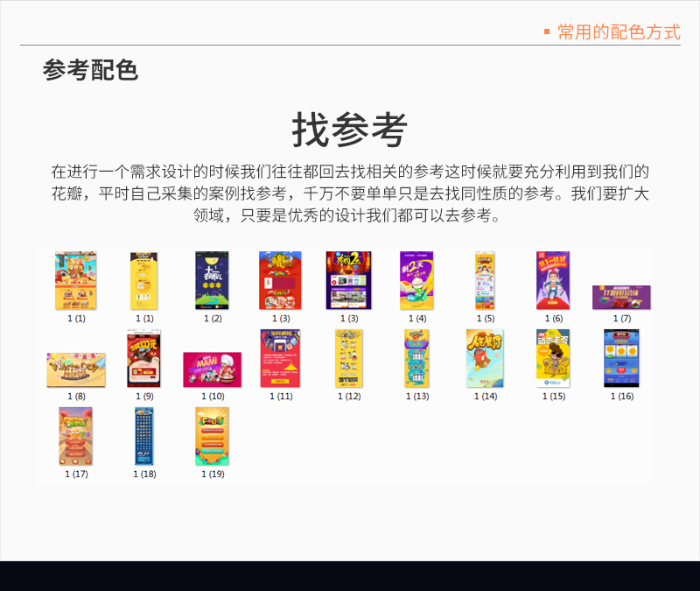Open the light blue thumbnail labeled 1 (14)
The height and width of the screenshot is (591, 700).
point(485,358)
